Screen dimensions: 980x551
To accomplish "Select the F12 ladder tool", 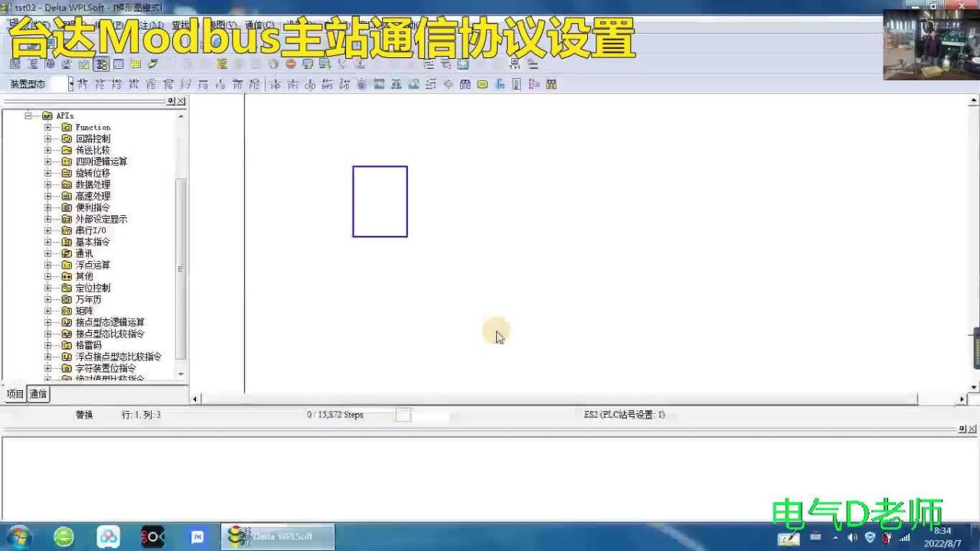I will [x=254, y=84].
